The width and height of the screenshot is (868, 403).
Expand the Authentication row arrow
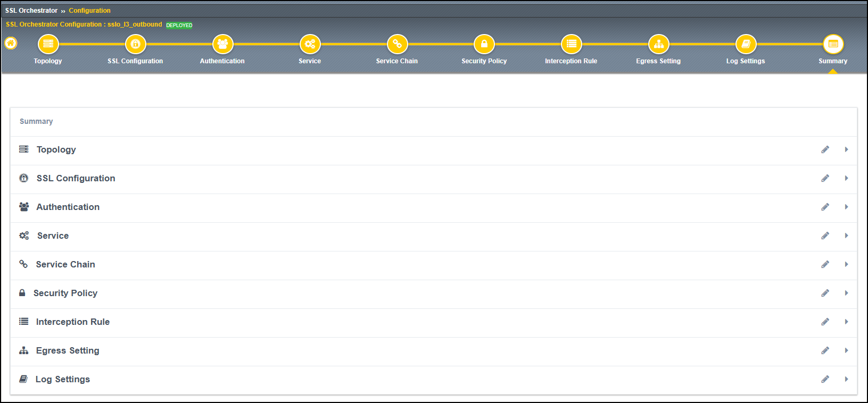click(846, 207)
